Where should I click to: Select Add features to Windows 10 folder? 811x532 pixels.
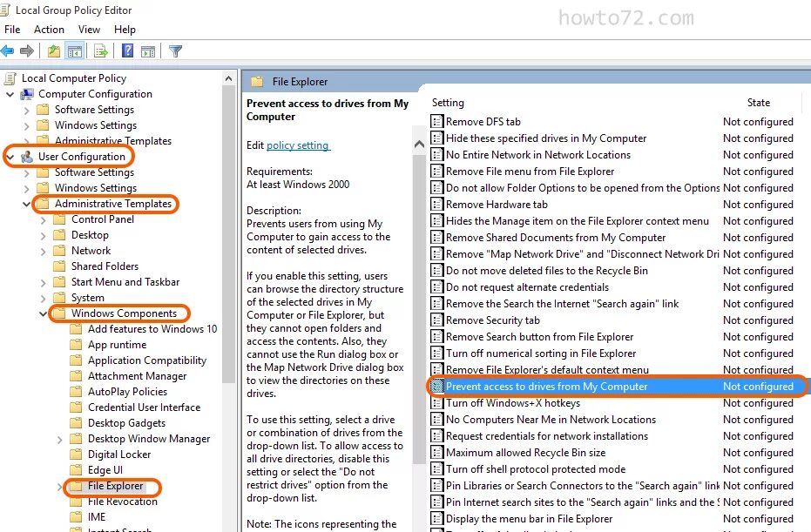tap(152, 329)
